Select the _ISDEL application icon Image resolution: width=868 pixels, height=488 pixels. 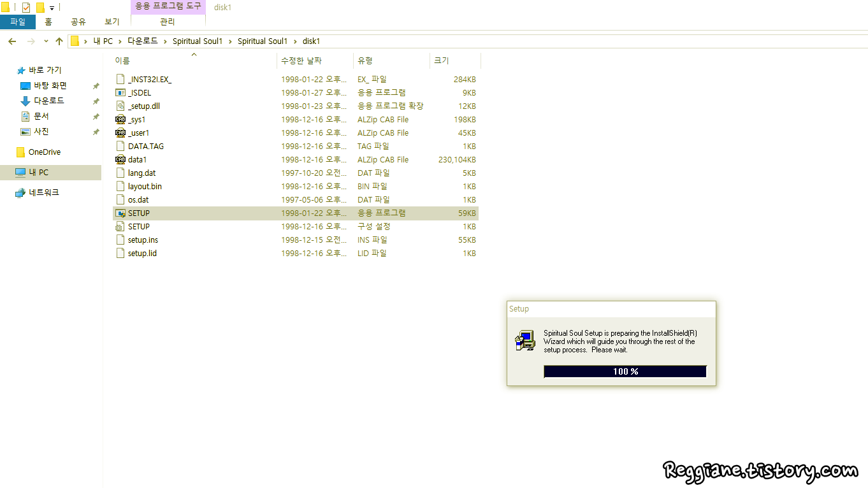pos(120,93)
